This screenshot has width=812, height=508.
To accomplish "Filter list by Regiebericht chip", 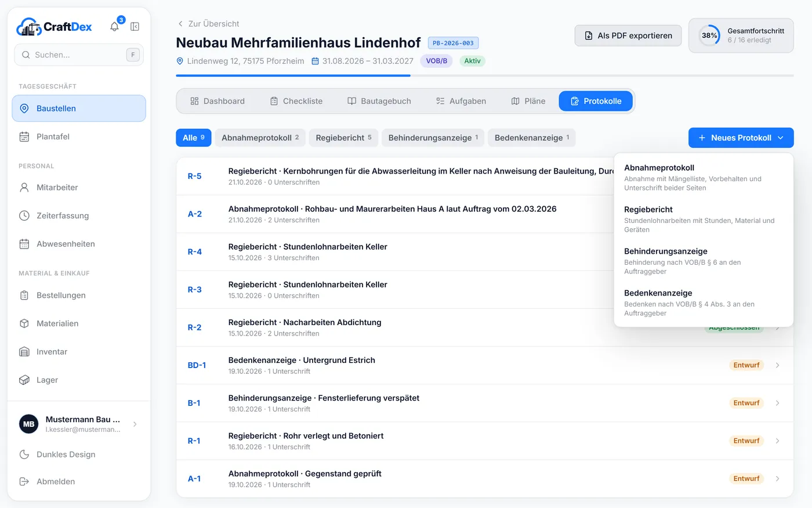I will [343, 138].
